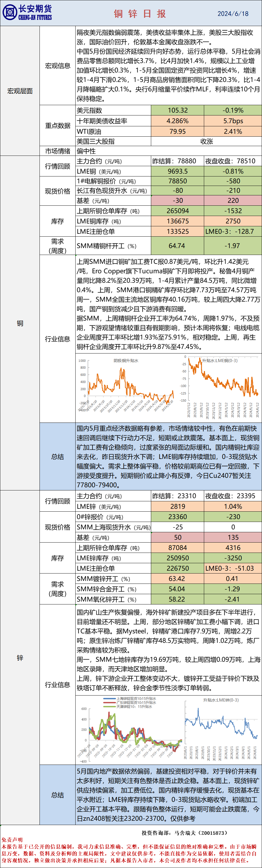The image size is (262, 868).
Task: Click the date 2024/6/18
Action: click(233, 14)
